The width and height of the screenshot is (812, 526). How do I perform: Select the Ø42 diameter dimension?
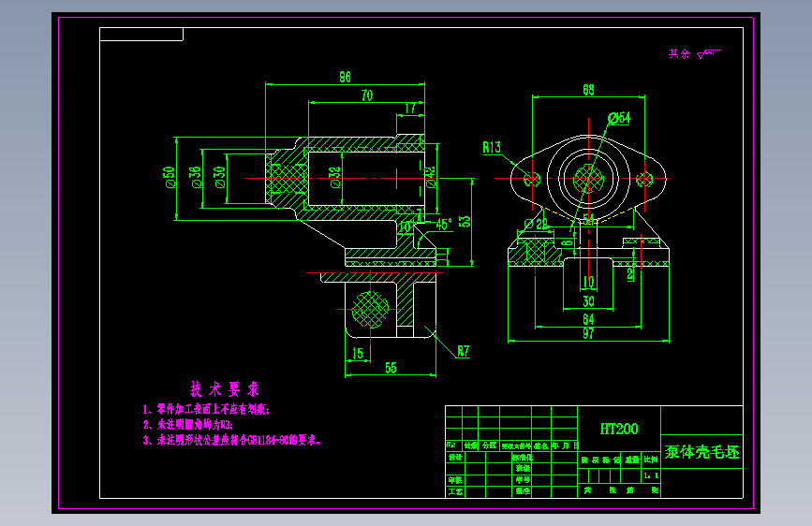coord(430,177)
